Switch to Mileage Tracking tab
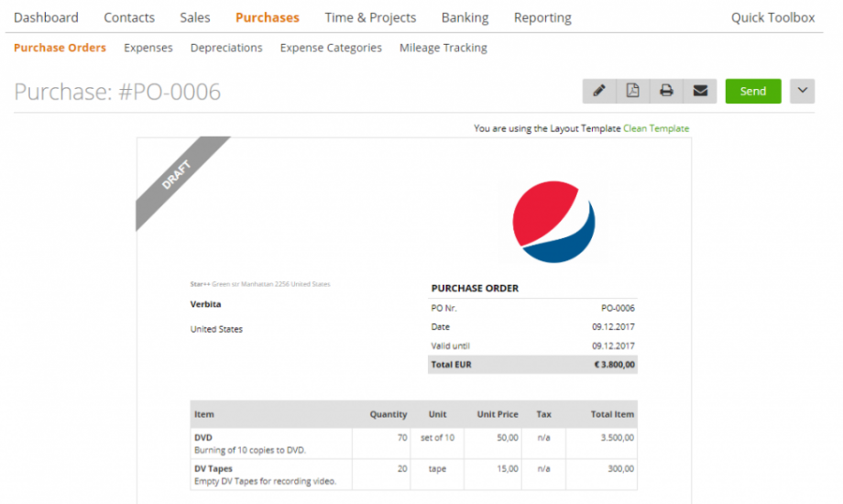 coord(443,48)
